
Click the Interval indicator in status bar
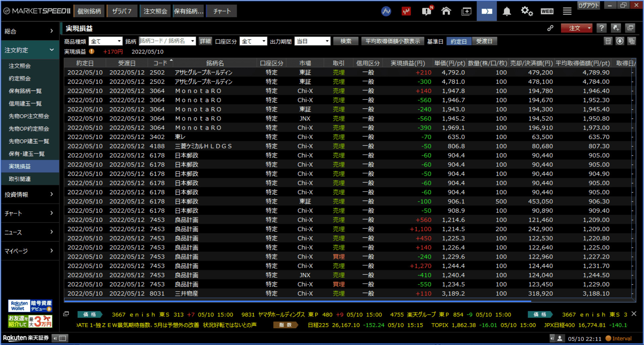[x=618, y=338]
